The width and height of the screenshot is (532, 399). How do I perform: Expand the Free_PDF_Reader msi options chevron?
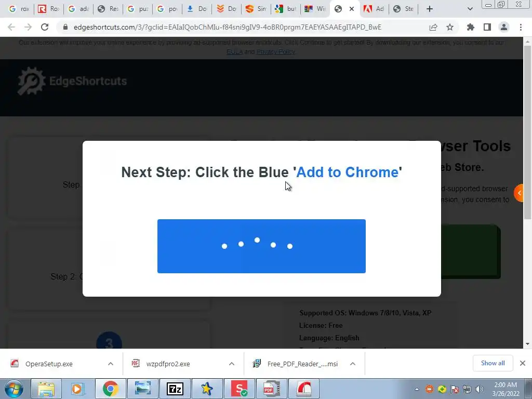353,364
